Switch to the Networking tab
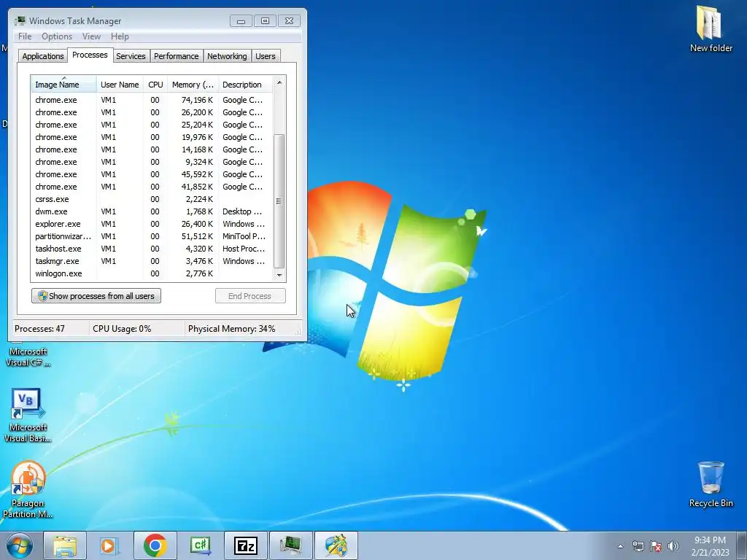 [x=227, y=55]
